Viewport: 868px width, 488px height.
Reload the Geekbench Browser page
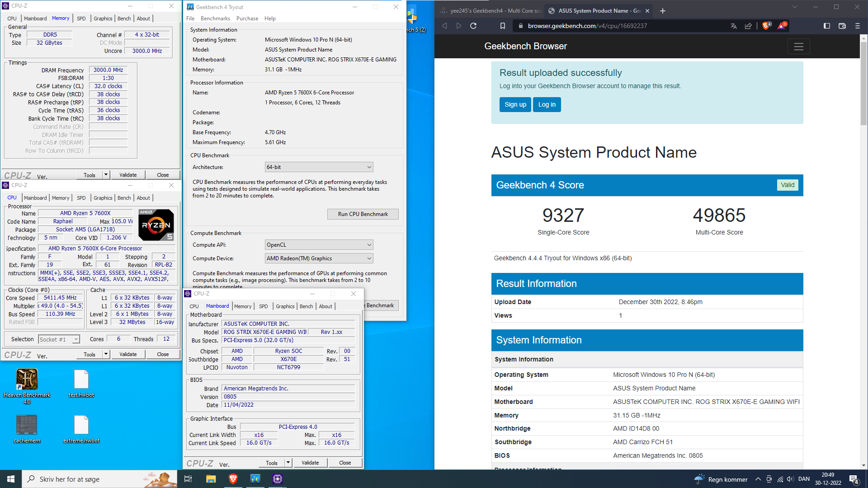pos(473,26)
